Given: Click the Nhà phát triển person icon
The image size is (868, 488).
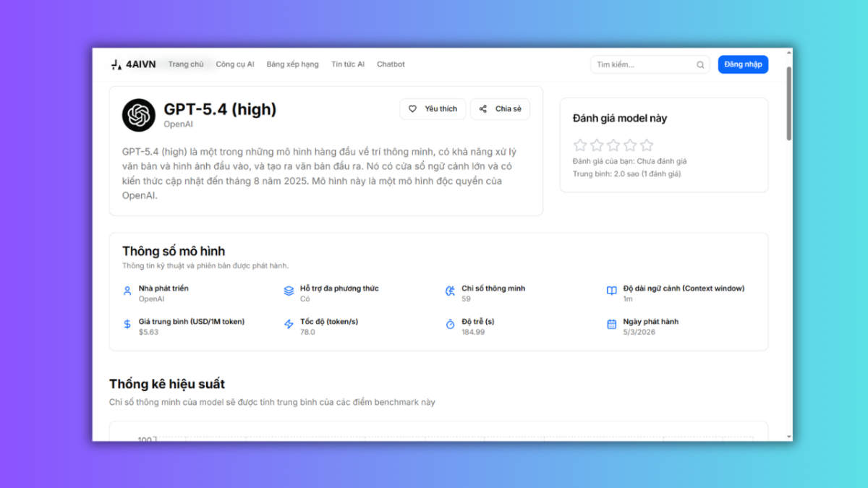Looking at the screenshot, I should tap(127, 291).
